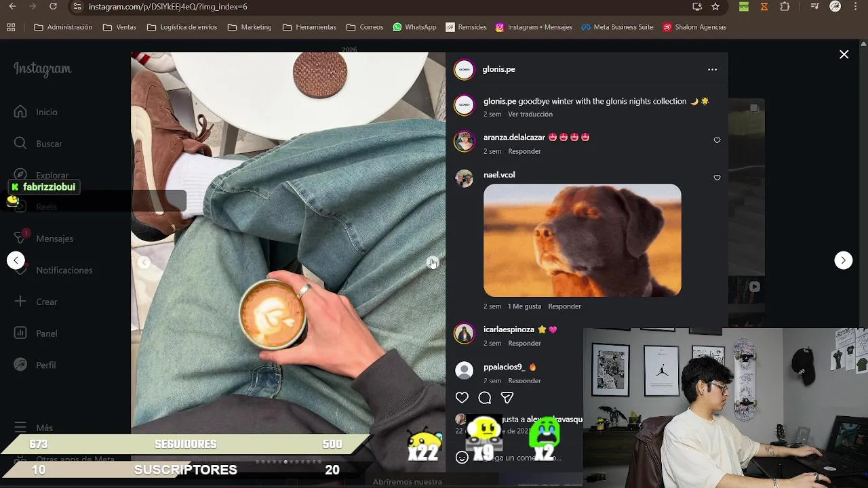Viewport: 868px width, 488px height.
Task: Open Remsides bookmark
Action: point(466,27)
